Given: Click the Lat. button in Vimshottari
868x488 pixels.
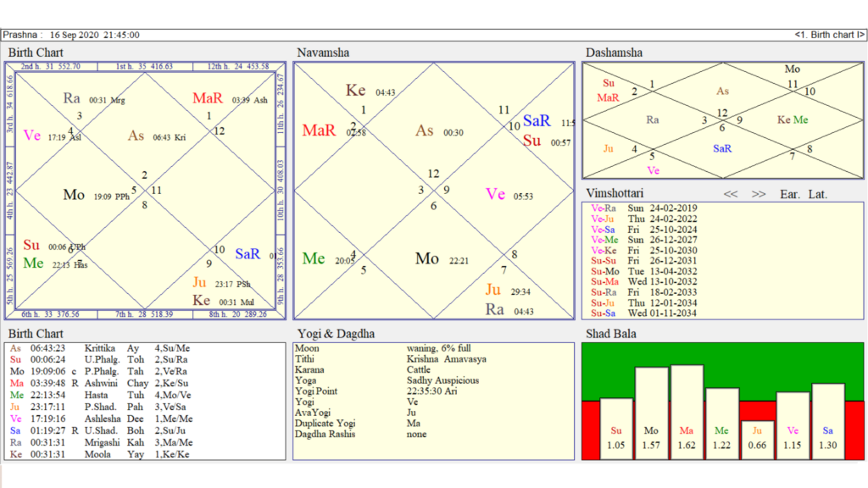Looking at the screenshot, I should [818, 194].
